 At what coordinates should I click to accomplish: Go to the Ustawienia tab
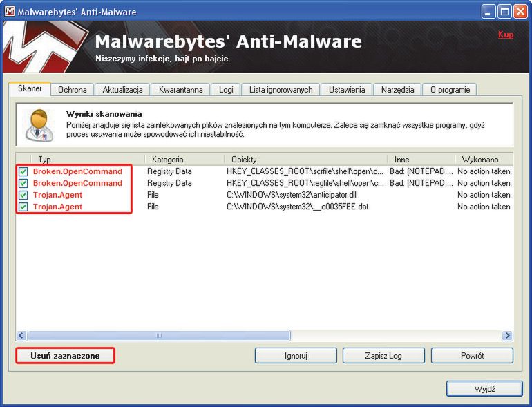click(x=347, y=90)
